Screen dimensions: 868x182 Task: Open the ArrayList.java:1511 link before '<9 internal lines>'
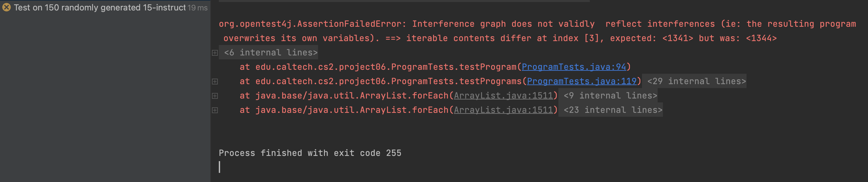pos(503,96)
